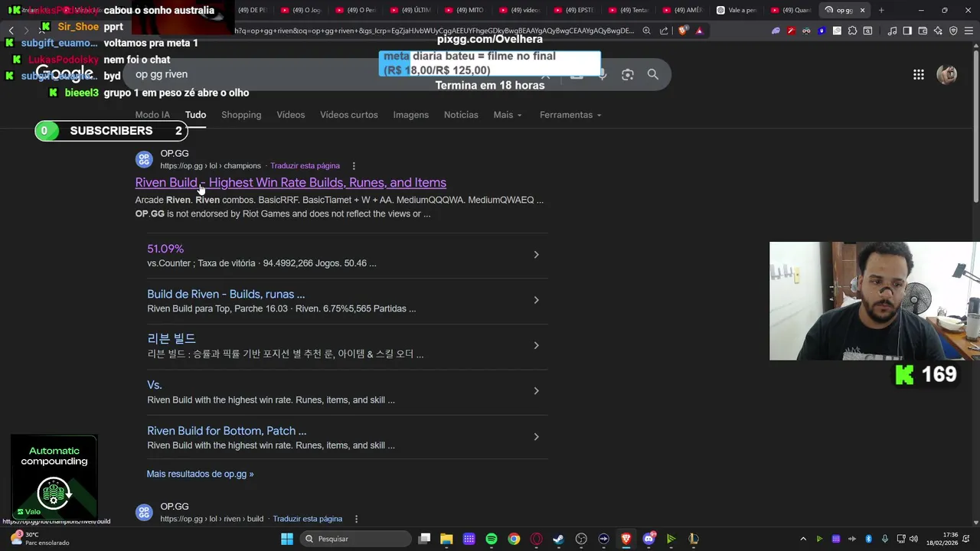
Task: Open Brave Leo AI sparkle icon
Action: click(938, 31)
